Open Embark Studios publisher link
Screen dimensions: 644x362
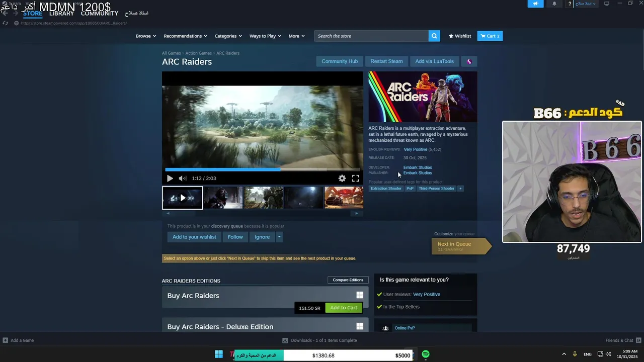418,173
